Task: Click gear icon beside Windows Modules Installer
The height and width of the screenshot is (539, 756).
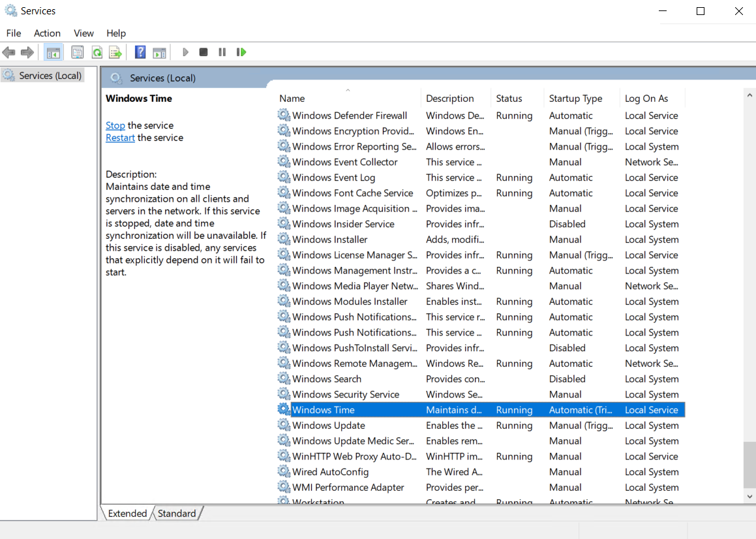Action: point(284,301)
